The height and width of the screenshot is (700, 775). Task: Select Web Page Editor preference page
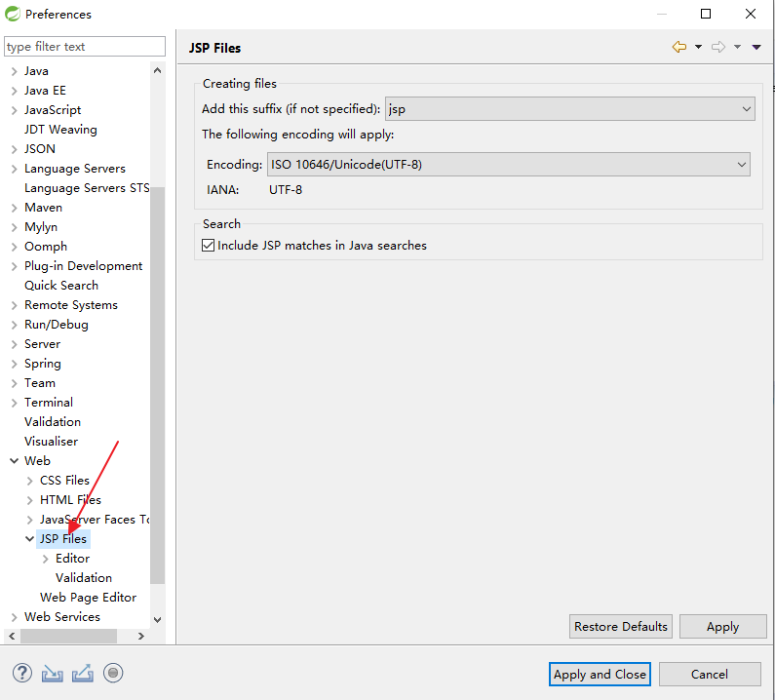coord(88,598)
